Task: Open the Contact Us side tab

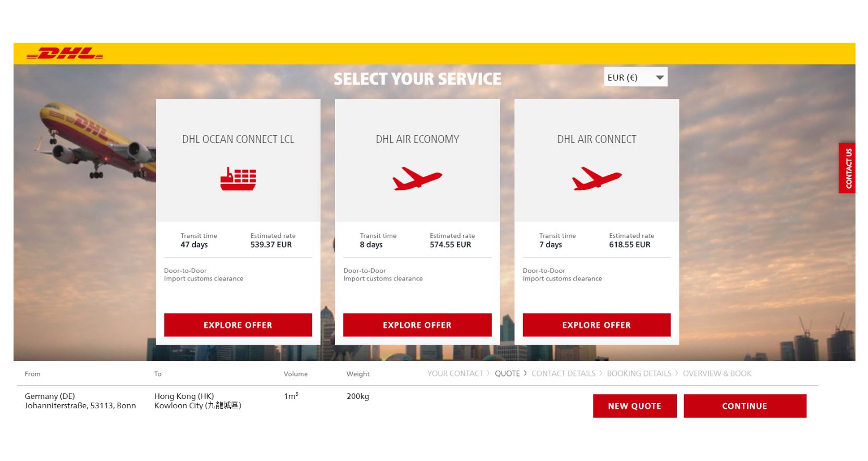Action: coord(848,168)
